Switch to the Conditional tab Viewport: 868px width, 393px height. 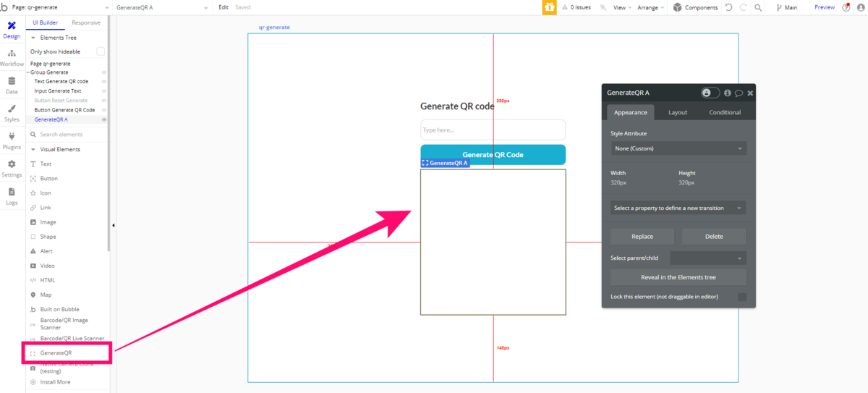coord(725,112)
